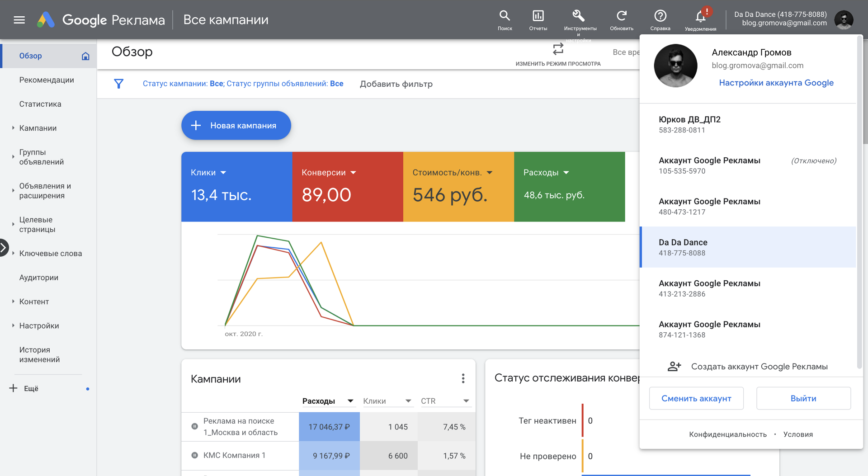This screenshot has height=476, width=868.
Task: Select the Da Da Dance account
Action: [748, 247]
